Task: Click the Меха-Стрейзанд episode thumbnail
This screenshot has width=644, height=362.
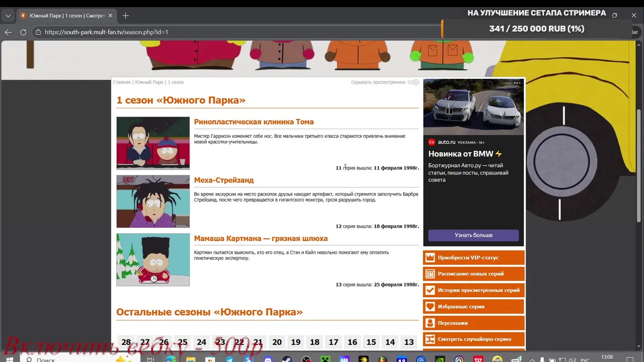Action: (x=153, y=201)
